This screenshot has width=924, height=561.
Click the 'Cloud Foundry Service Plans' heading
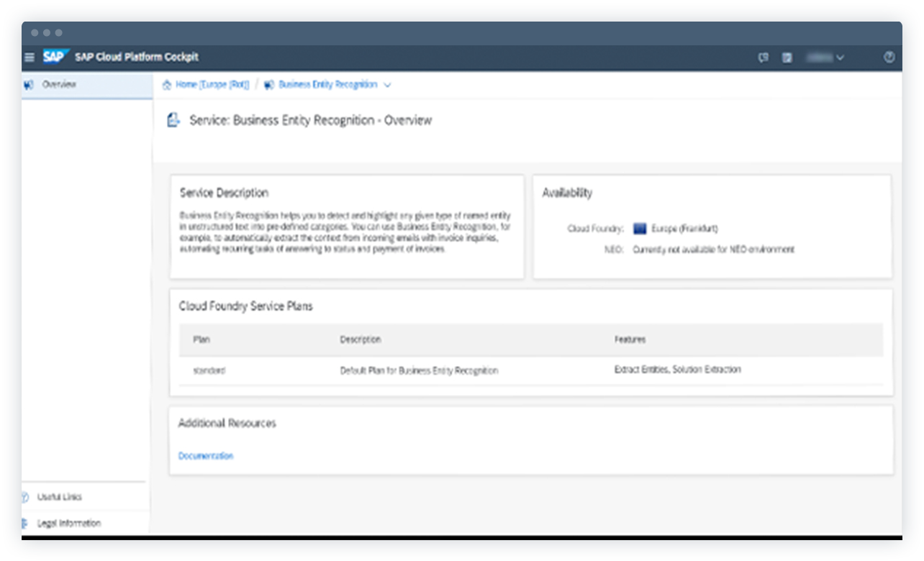pos(245,306)
